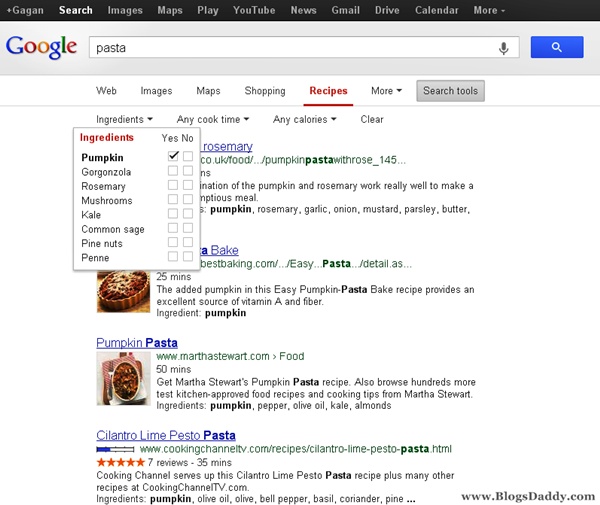Open the rosemary recipe title link
The width and height of the screenshot is (600, 505).
click(x=227, y=147)
